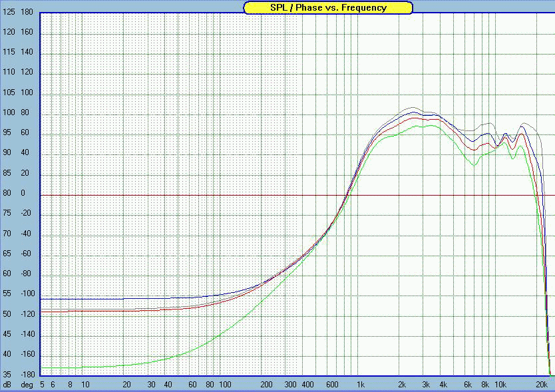Click the 35 dB scale label
Viewport: 555px width, 392px height.
[x=7, y=374]
